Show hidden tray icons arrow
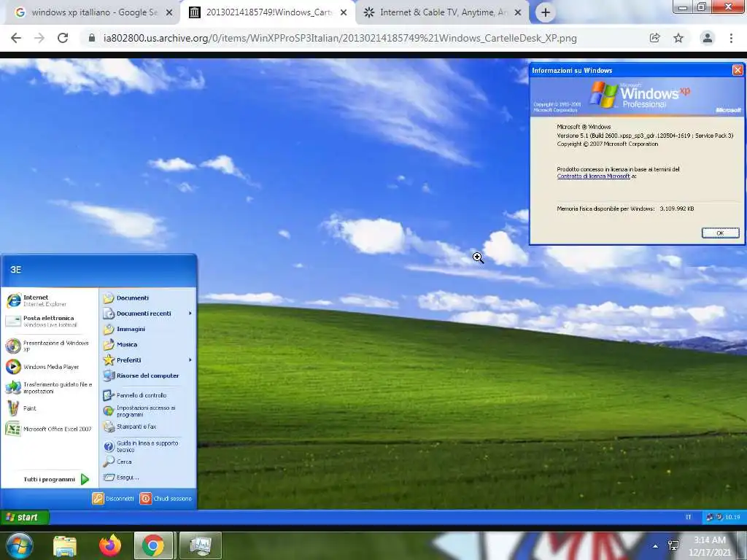This screenshot has height=560, width=747. (656, 546)
